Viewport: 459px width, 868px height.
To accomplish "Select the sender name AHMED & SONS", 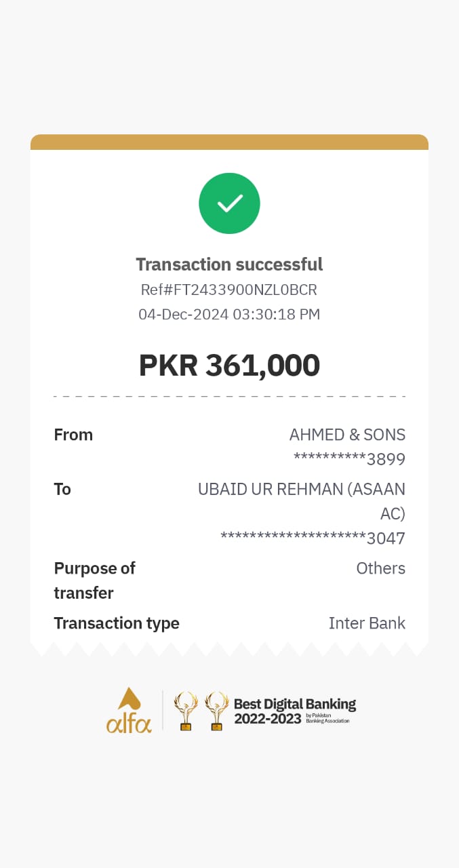I will tap(347, 435).
